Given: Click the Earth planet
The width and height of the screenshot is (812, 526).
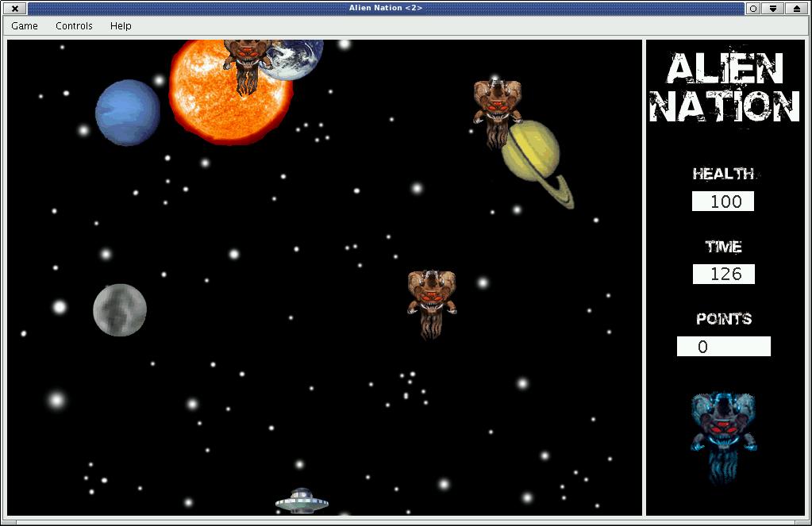Looking at the screenshot, I should pyautogui.click(x=294, y=59).
